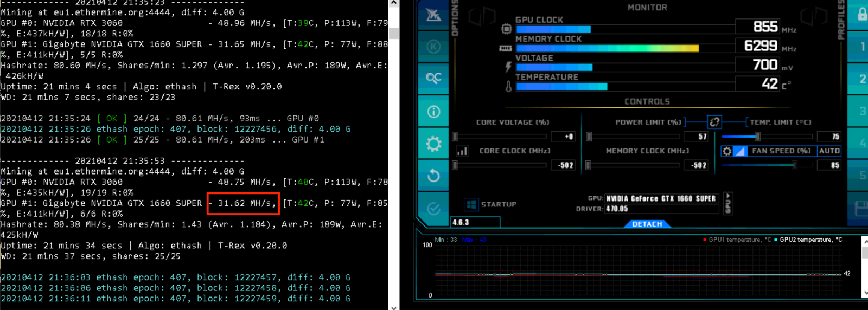Image resolution: width=868 pixels, height=310 pixels.
Task: Click the PROFILES vertical label
Action: point(841,20)
